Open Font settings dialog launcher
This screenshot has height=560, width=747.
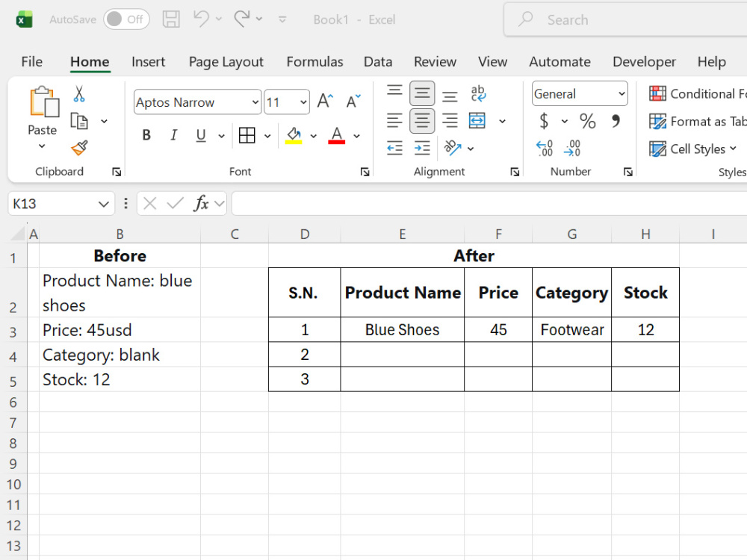365,172
